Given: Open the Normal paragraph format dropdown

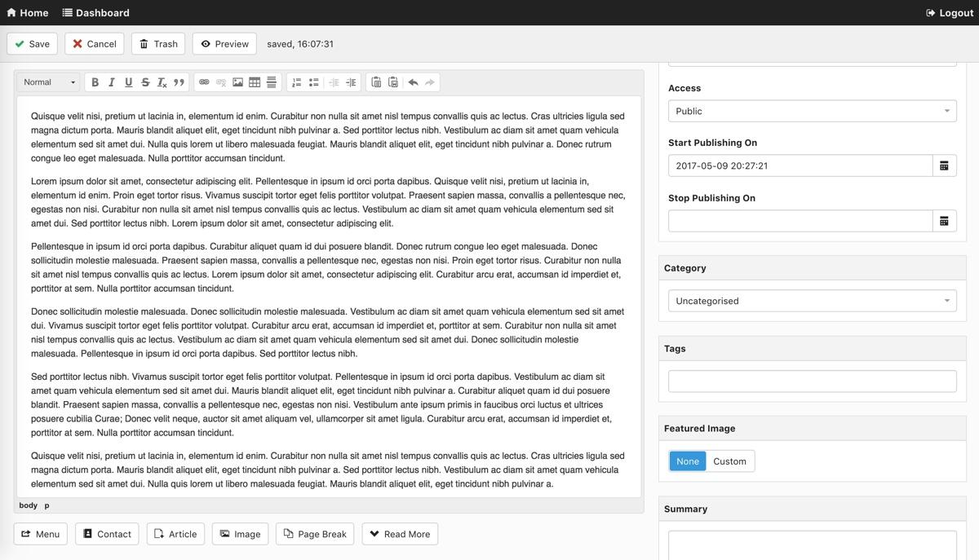Looking at the screenshot, I should pos(50,82).
